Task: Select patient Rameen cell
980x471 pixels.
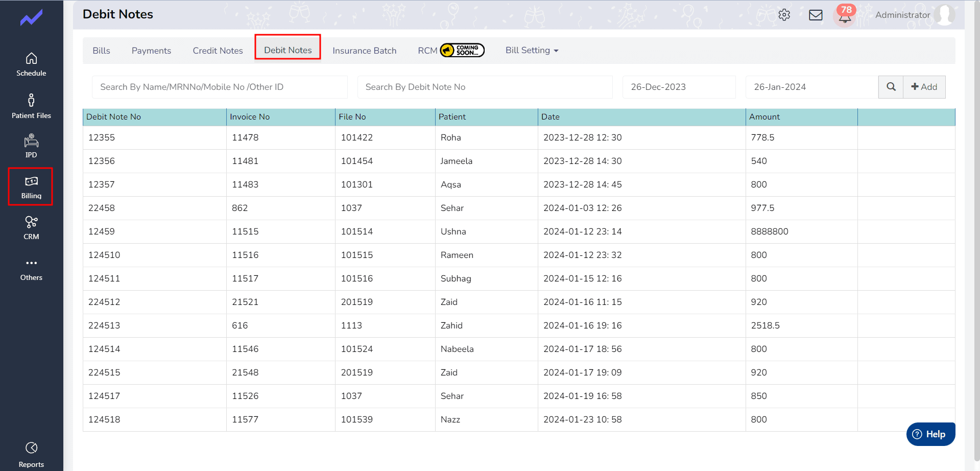Action: coord(487,255)
